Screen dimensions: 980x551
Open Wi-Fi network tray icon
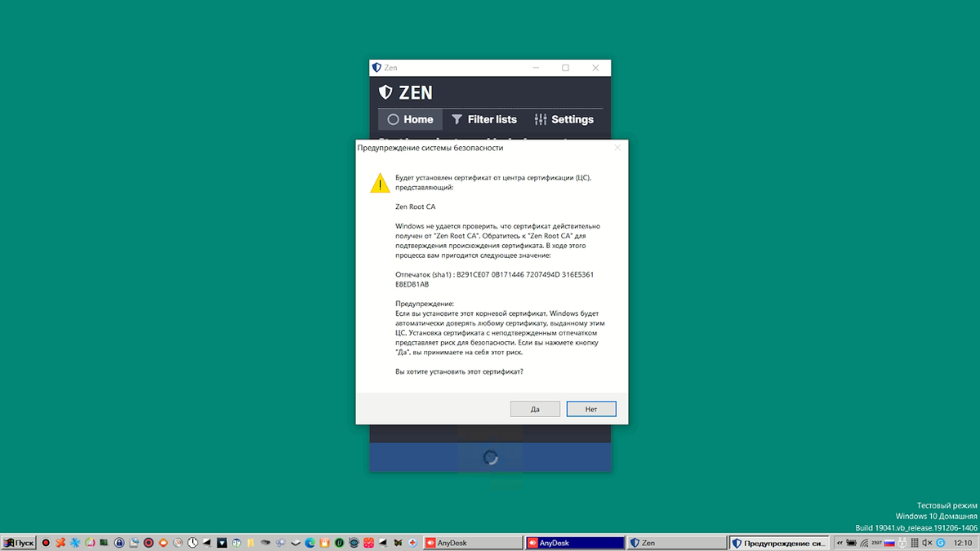(865, 543)
